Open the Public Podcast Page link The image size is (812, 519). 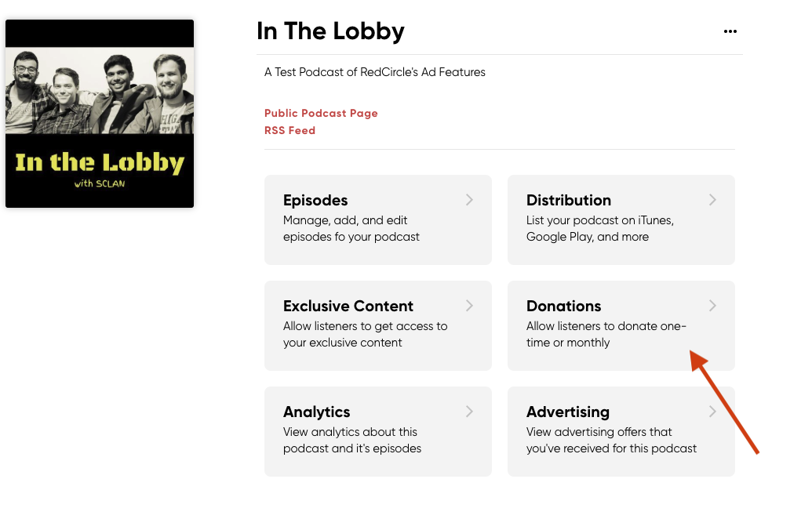click(321, 114)
